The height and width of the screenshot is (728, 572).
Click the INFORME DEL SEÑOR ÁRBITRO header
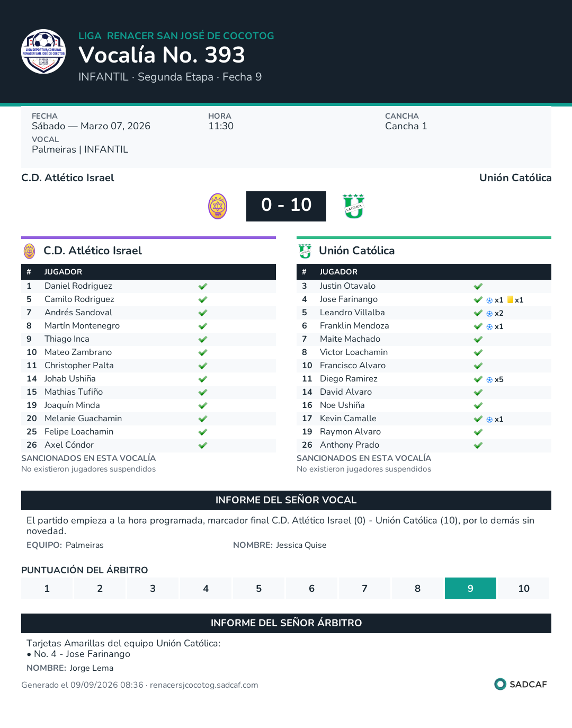point(286,623)
